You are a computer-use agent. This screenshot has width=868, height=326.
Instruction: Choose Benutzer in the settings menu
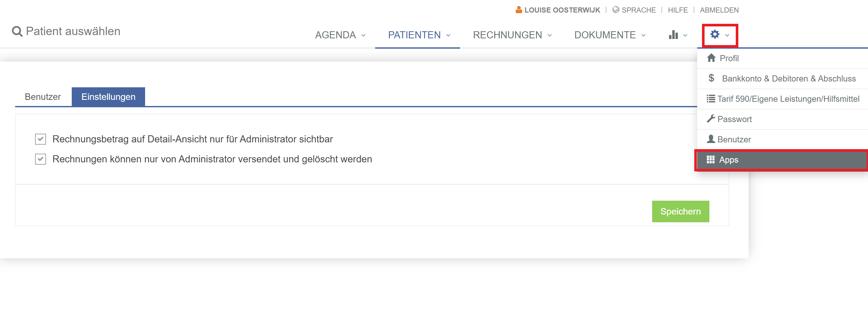pyautogui.click(x=782, y=139)
